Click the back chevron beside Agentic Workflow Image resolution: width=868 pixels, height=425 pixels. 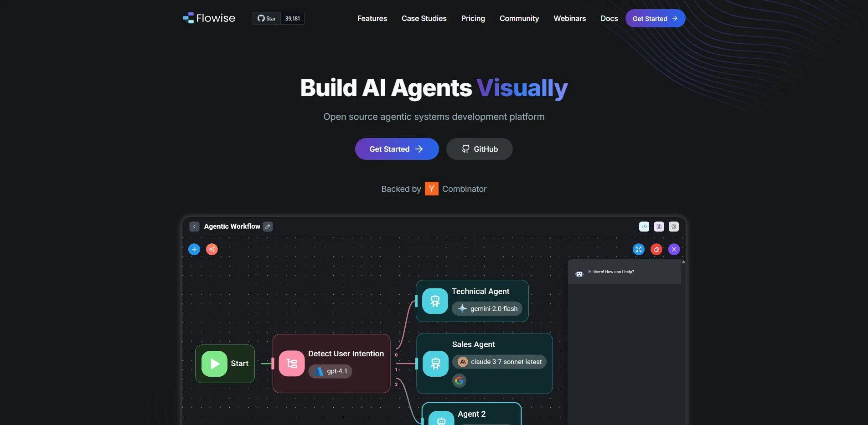(194, 226)
